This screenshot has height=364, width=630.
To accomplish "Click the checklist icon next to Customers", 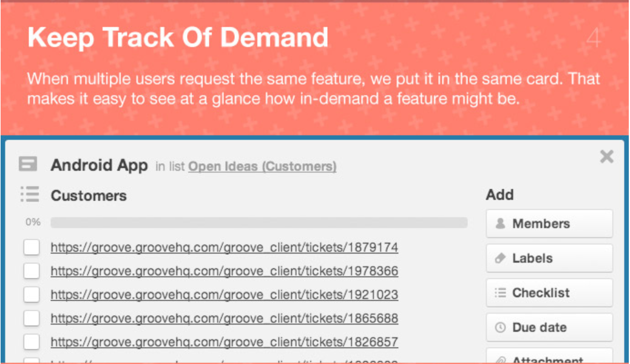I will pos(29,194).
